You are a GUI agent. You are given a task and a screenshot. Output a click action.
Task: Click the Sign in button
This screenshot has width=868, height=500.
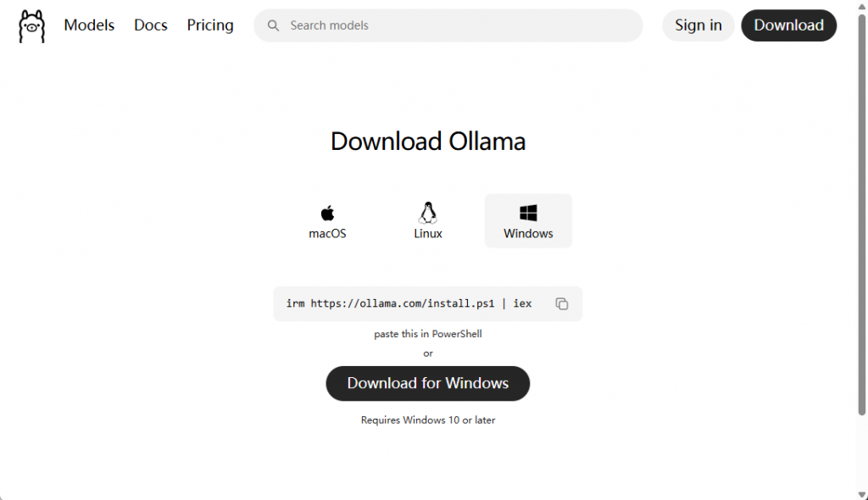coord(698,25)
